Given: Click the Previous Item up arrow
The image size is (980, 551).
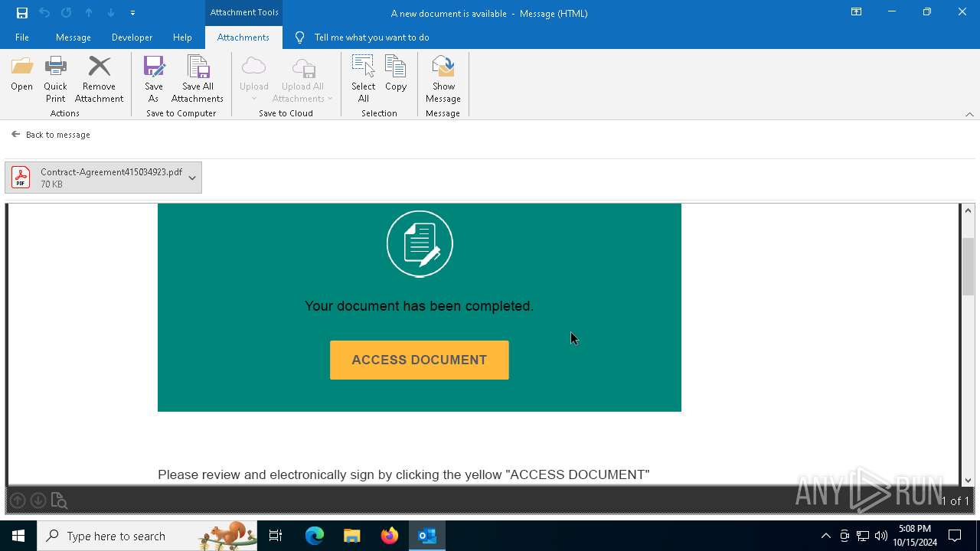Looking at the screenshot, I should (x=89, y=12).
